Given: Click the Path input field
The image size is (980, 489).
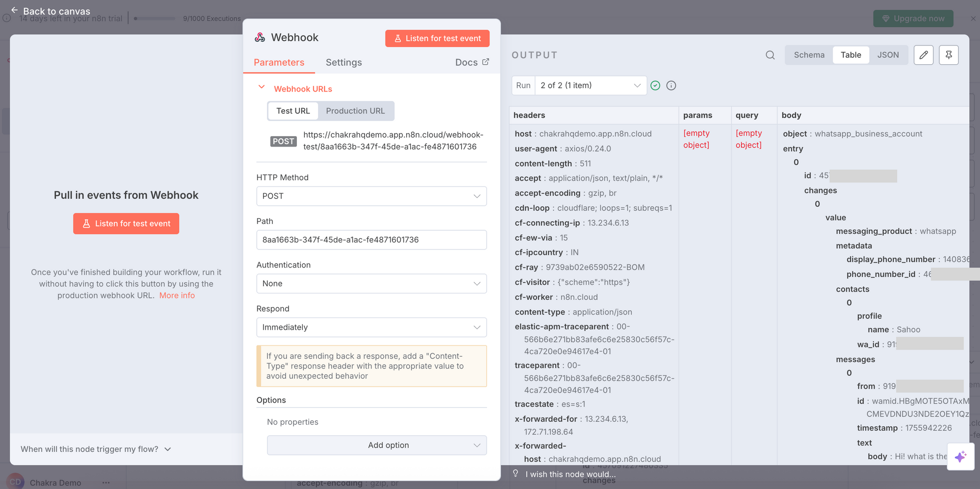Looking at the screenshot, I should (x=371, y=240).
